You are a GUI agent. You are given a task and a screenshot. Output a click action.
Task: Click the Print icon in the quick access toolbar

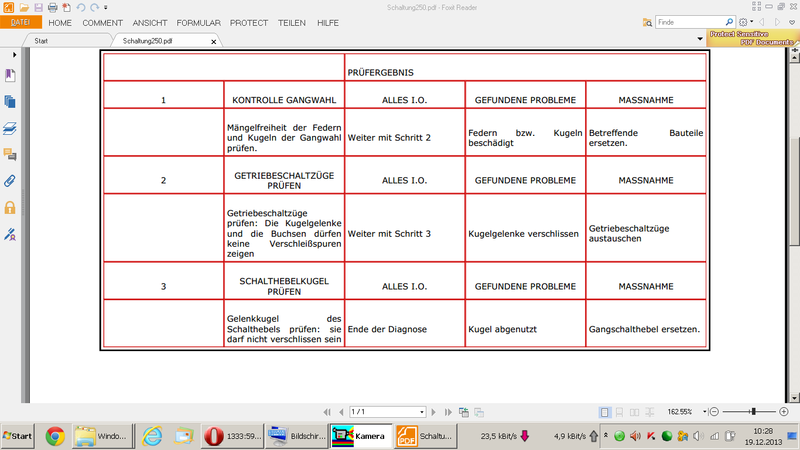pos(51,7)
